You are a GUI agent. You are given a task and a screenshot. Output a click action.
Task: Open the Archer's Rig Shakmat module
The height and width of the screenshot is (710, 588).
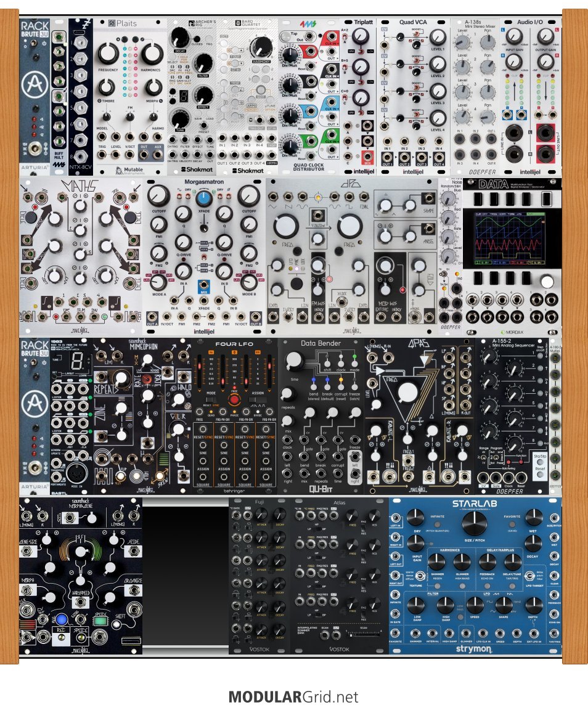coord(192,97)
